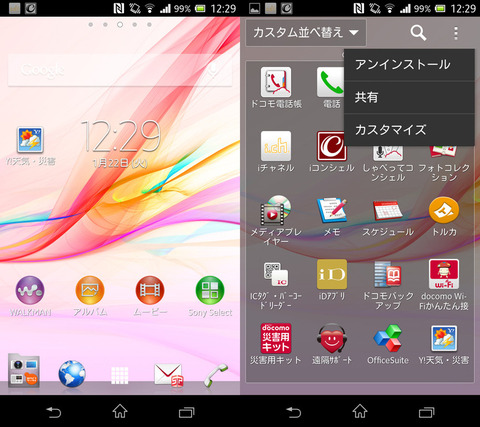
Task: Tap the 12:29 clock widget
Action: (x=121, y=136)
